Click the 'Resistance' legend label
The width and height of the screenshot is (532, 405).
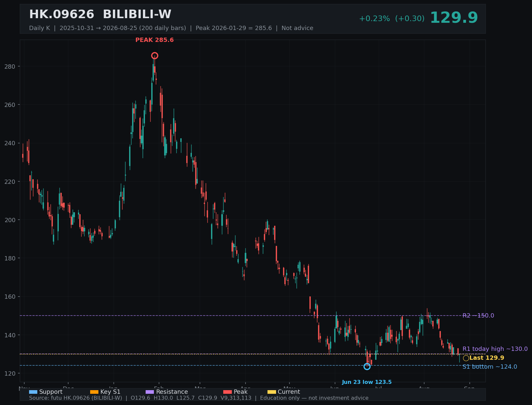pyautogui.click(x=172, y=392)
